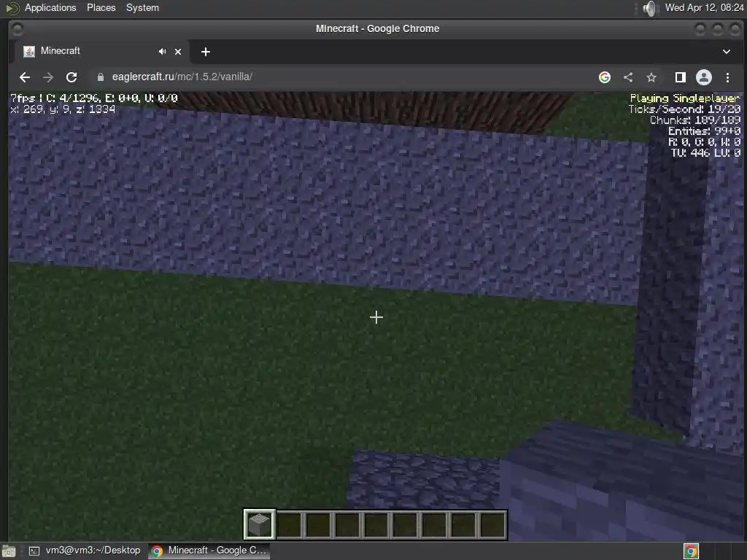Viewport: 747px width, 560px height.
Task: Mute the Minecraft tab audio icon
Action: click(163, 52)
